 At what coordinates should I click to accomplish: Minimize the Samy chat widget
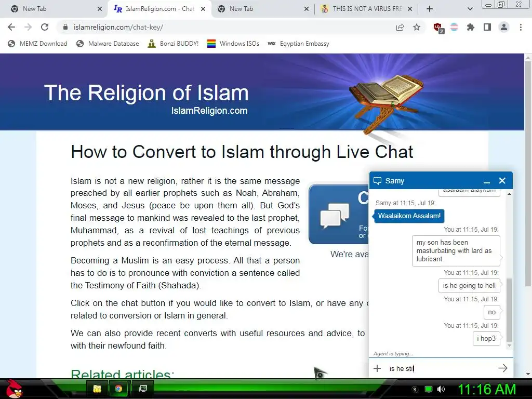487,181
